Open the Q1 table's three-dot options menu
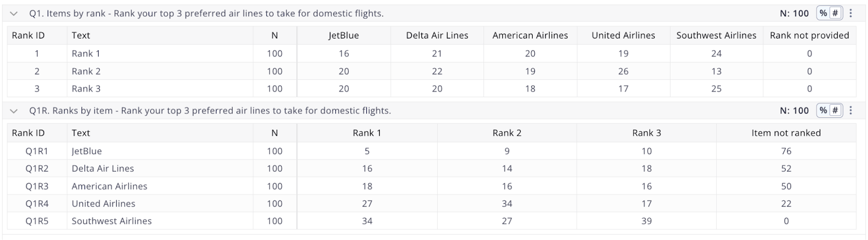 click(851, 14)
